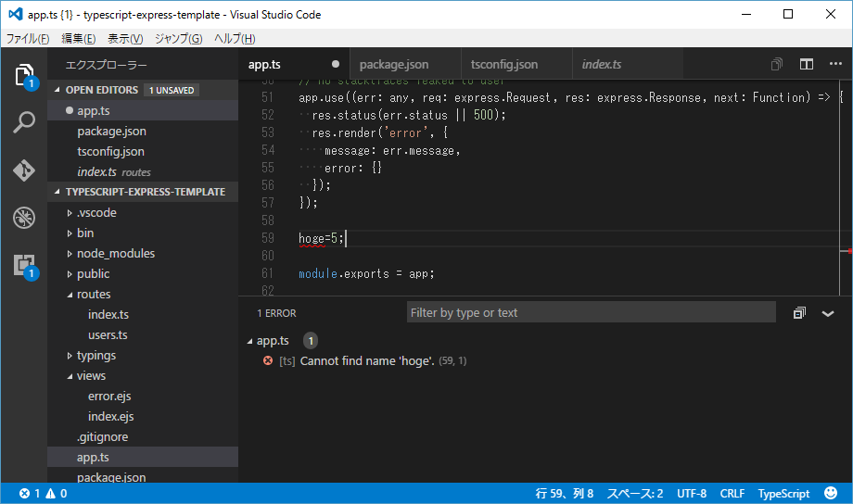This screenshot has height=504, width=853.
Task: Change line ending CRLF
Action: (732, 493)
